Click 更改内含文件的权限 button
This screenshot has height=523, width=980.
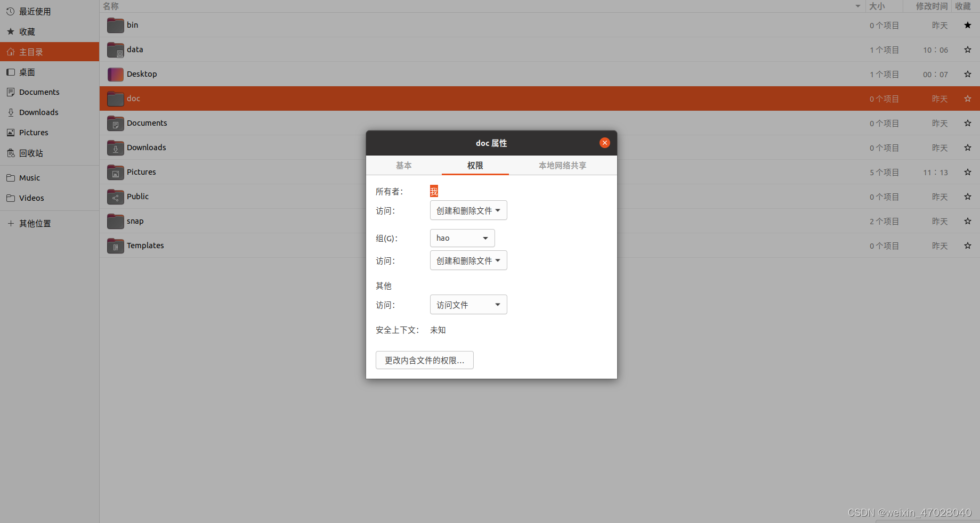425,360
